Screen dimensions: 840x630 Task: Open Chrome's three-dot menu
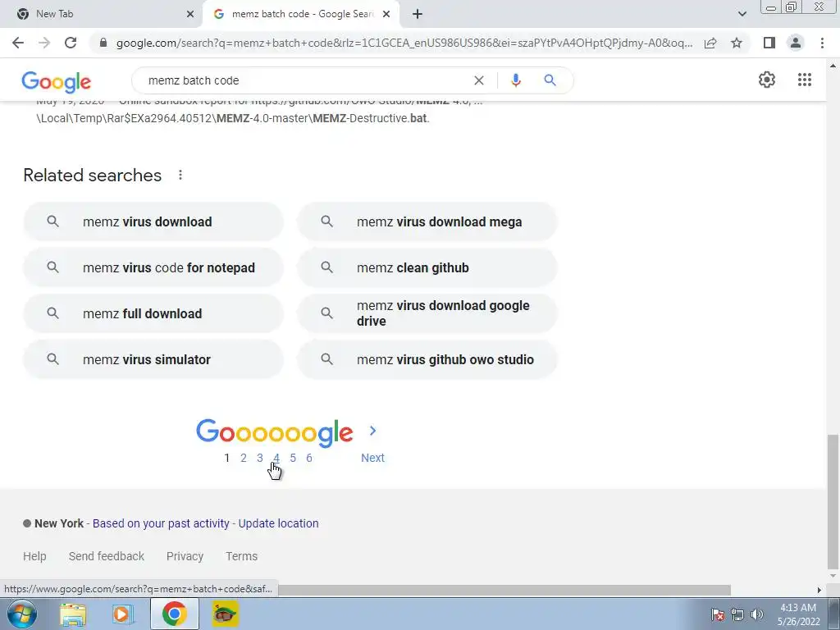(x=822, y=43)
